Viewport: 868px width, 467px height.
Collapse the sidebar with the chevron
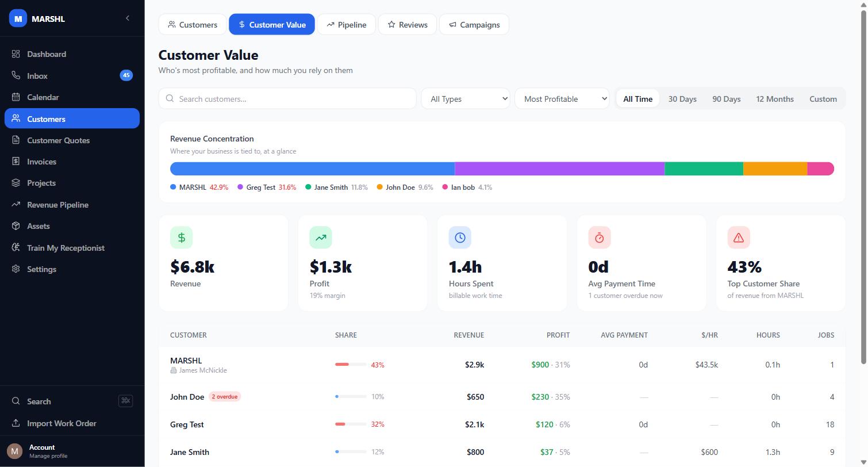(x=128, y=18)
